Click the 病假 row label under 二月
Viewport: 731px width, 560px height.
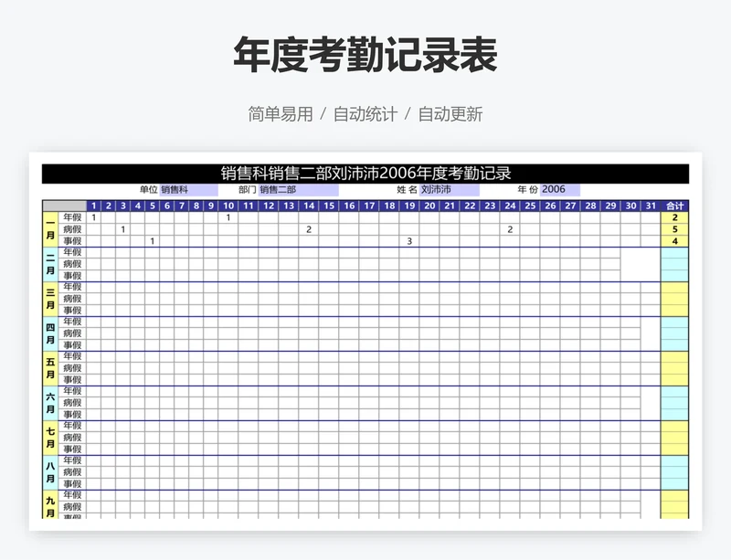click(x=72, y=264)
